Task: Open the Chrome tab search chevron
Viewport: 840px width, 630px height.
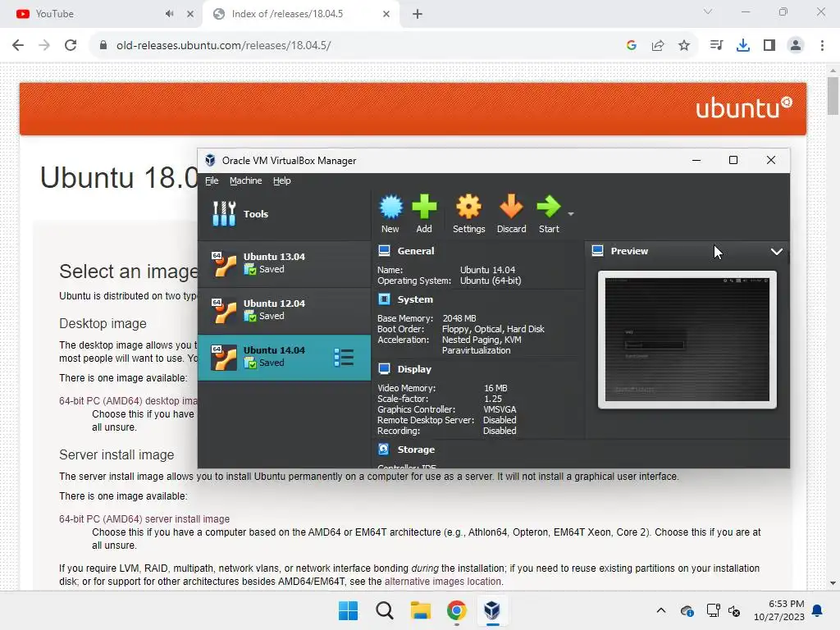Action: pos(708,11)
